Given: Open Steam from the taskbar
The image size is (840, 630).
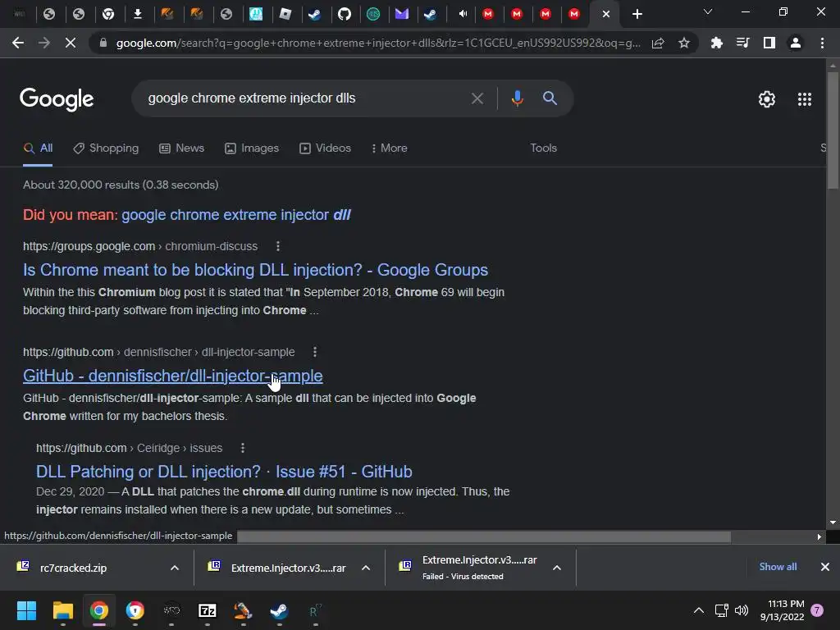Looking at the screenshot, I should 279,610.
